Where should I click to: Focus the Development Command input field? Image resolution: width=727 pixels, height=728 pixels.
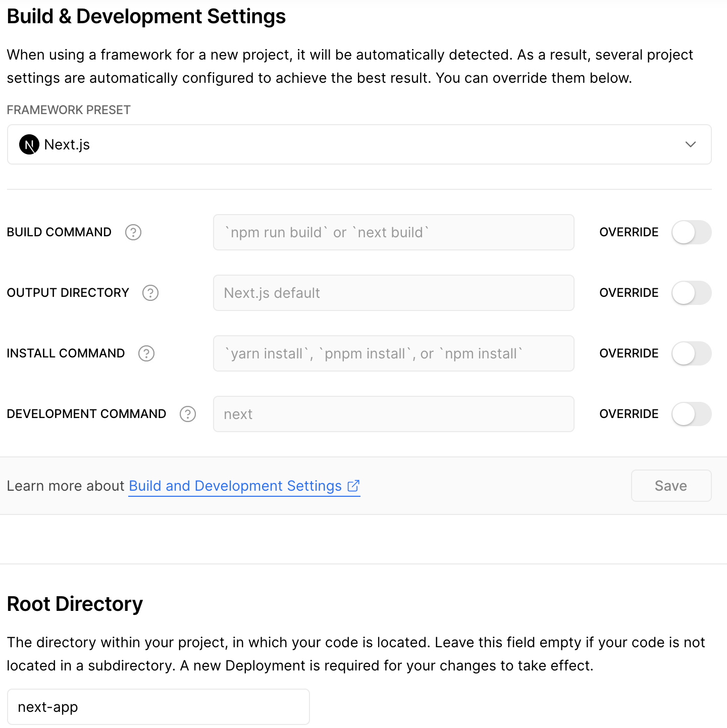(394, 414)
